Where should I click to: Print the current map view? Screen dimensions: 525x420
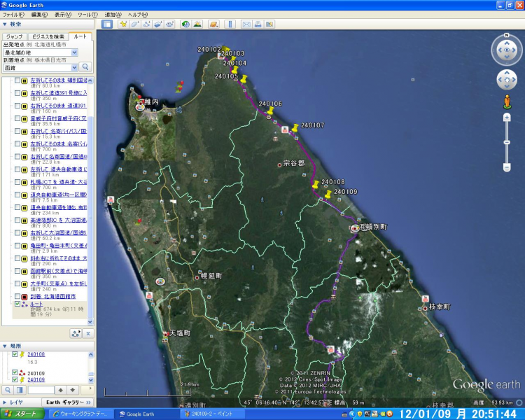coord(258,24)
